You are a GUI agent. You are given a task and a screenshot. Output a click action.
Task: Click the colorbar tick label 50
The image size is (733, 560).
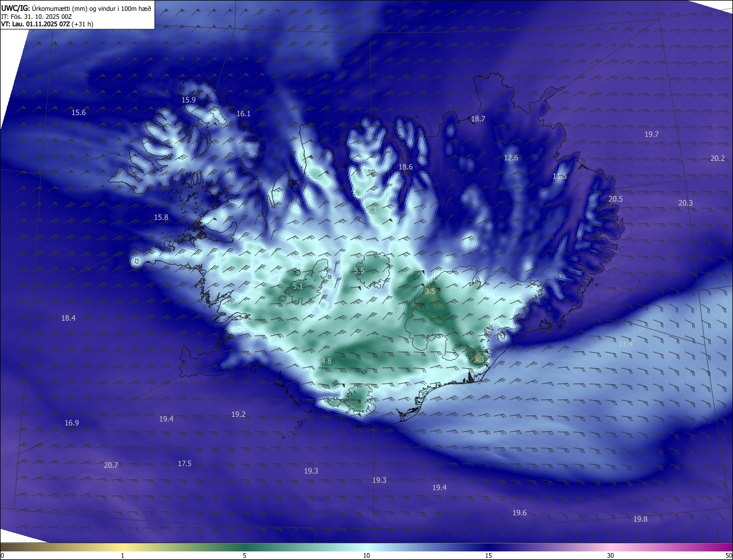pos(729,555)
